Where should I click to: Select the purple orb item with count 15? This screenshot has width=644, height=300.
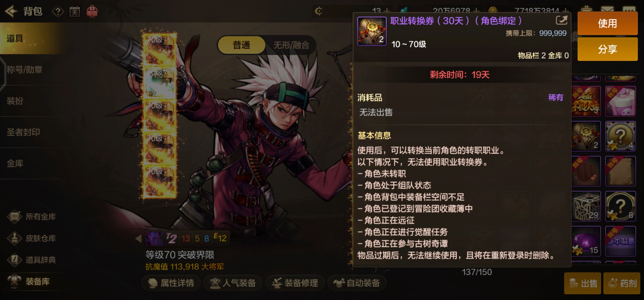point(586,241)
